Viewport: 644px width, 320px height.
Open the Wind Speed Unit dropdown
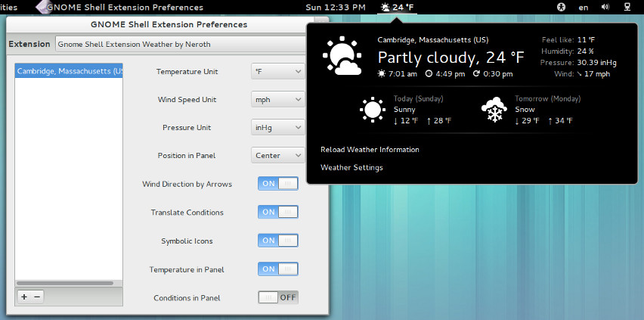278,100
